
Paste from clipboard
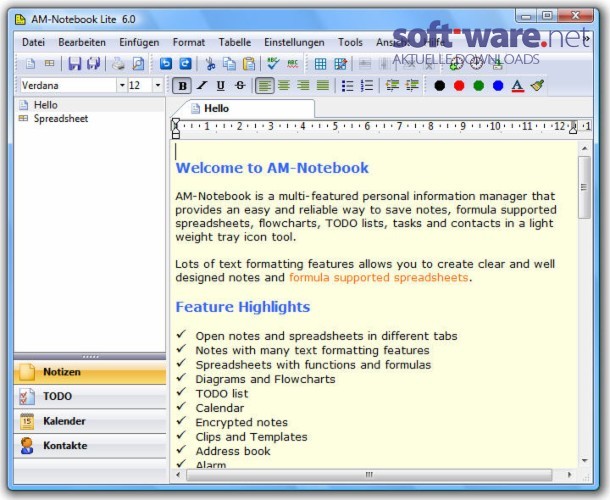[249, 64]
